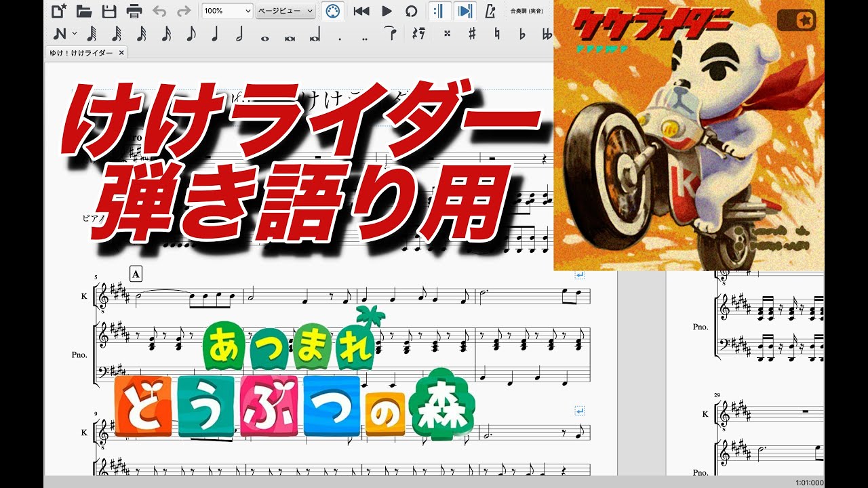Print the score
868x488 pixels.
click(134, 11)
